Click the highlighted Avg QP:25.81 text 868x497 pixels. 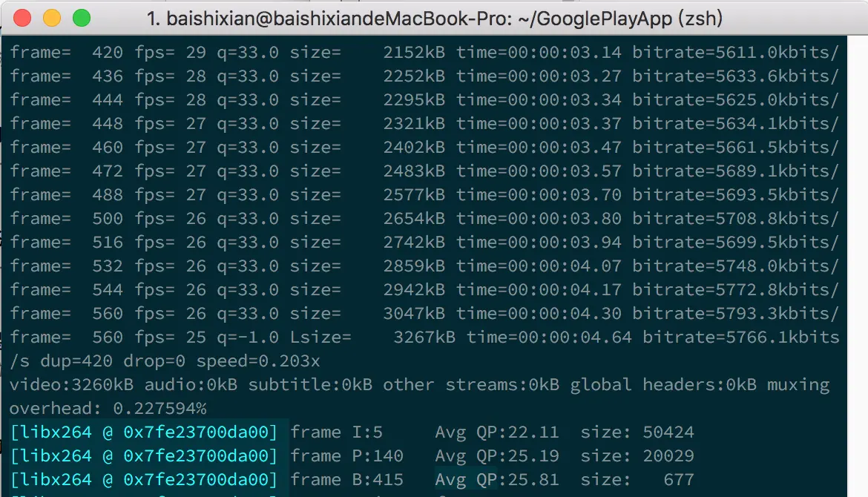(x=496, y=479)
